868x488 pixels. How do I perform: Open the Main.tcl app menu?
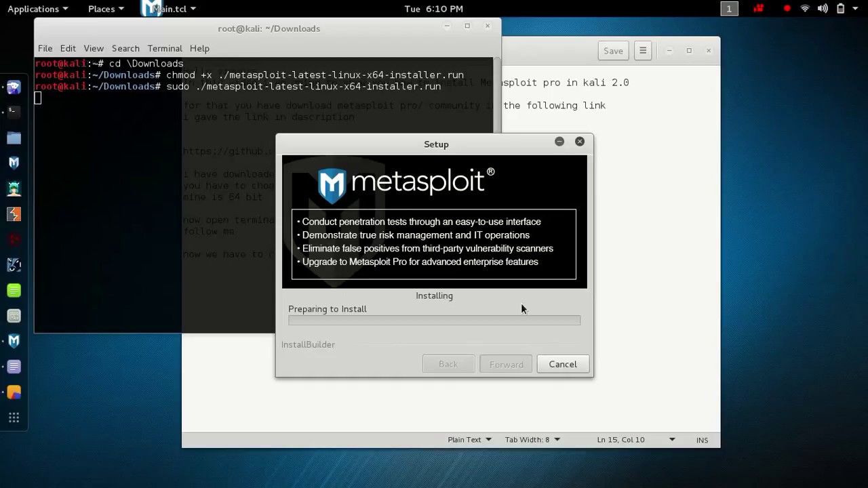[x=170, y=9]
